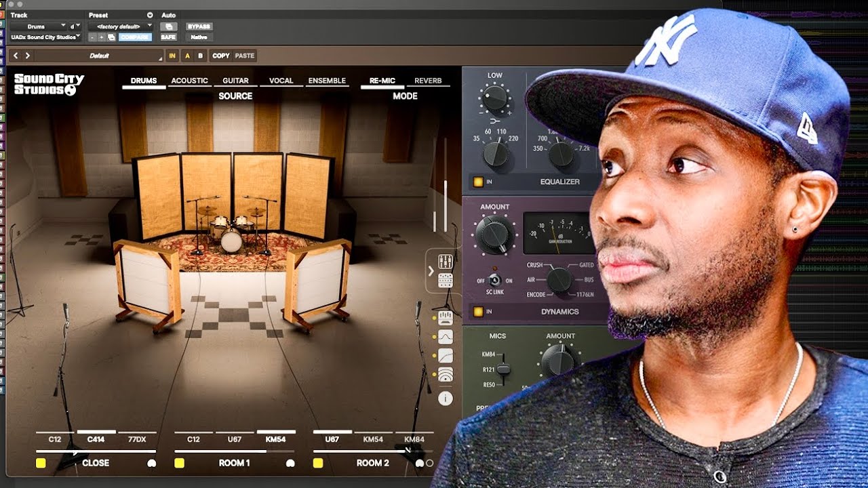Choose U67 for ROOM 2 mic
The height and width of the screenshot is (488, 868).
pyautogui.click(x=332, y=439)
